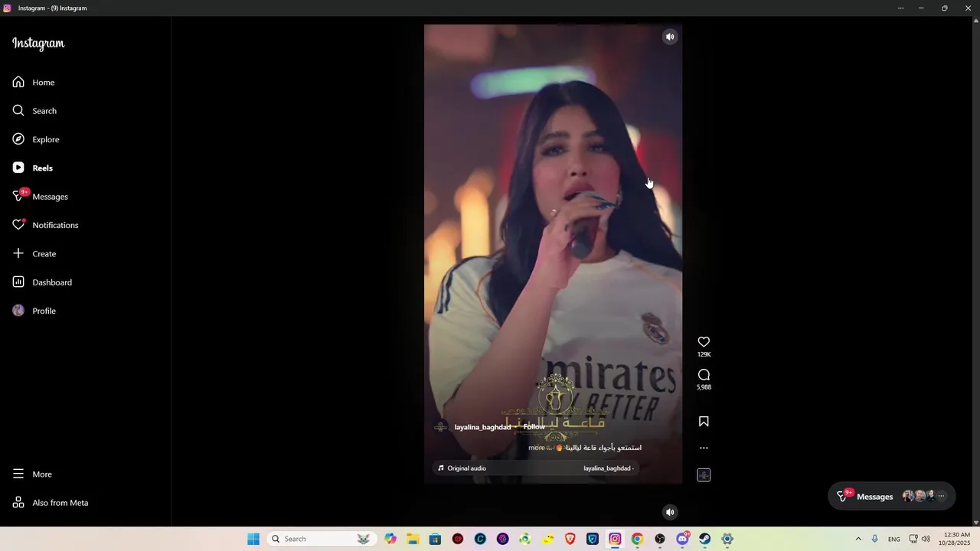
Task: Click Create to make a new post
Action: pos(34,253)
